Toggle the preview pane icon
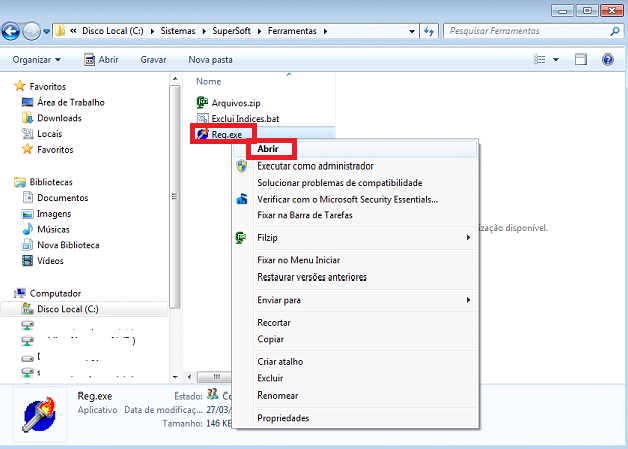 pyautogui.click(x=581, y=60)
